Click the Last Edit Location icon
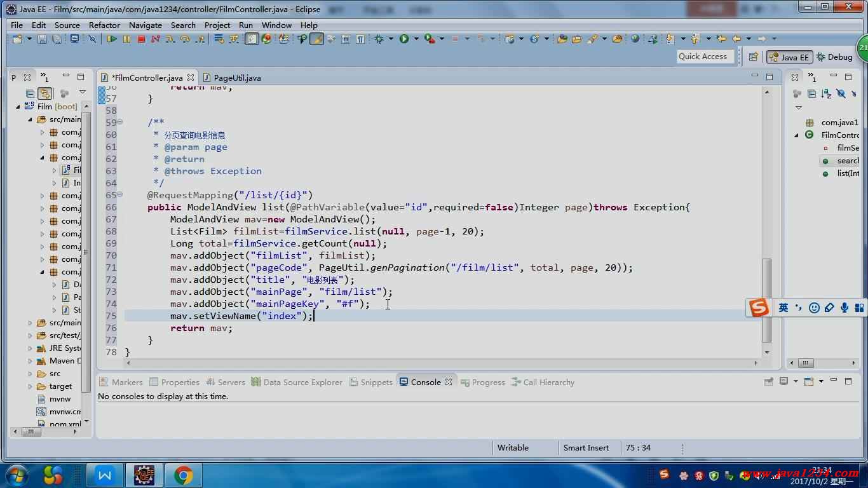 (x=721, y=39)
